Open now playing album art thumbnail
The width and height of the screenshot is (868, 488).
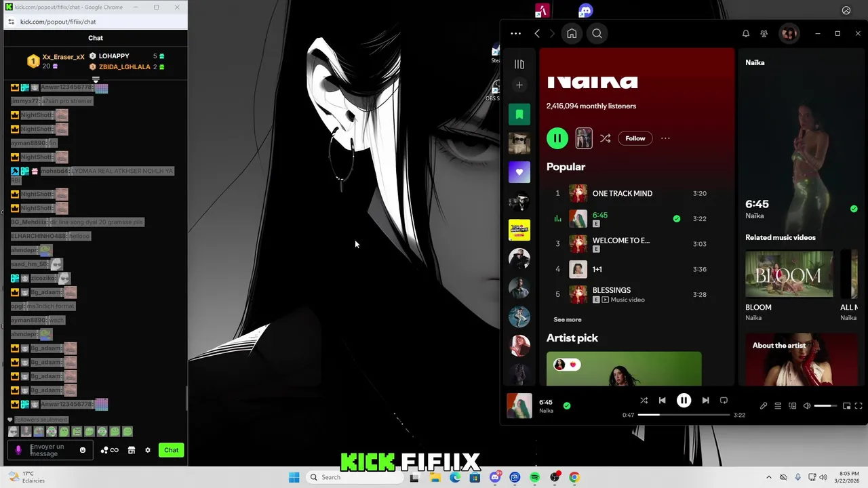(x=519, y=406)
